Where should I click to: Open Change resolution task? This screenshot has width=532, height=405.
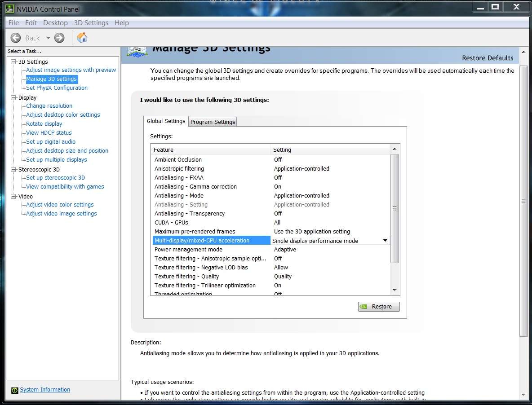[49, 106]
